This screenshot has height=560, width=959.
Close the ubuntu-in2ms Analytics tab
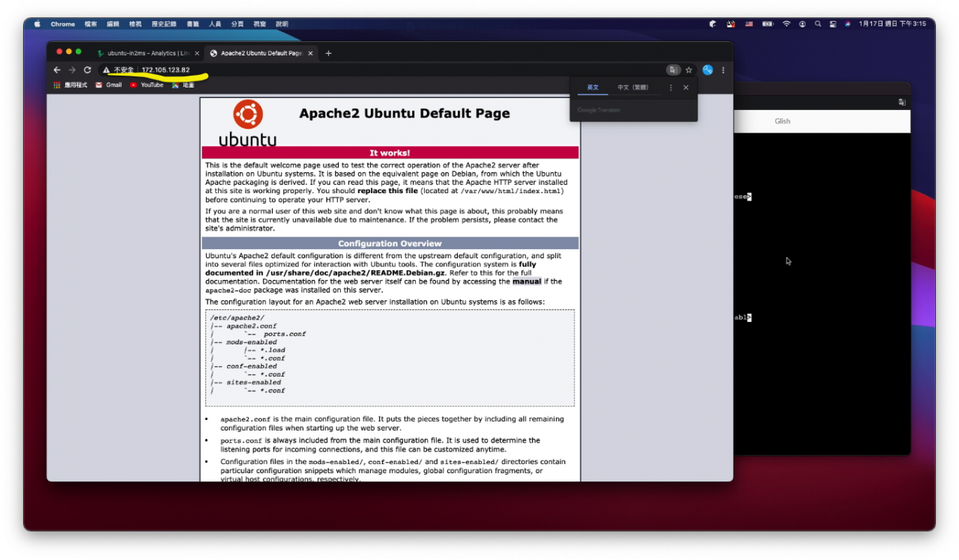click(197, 53)
